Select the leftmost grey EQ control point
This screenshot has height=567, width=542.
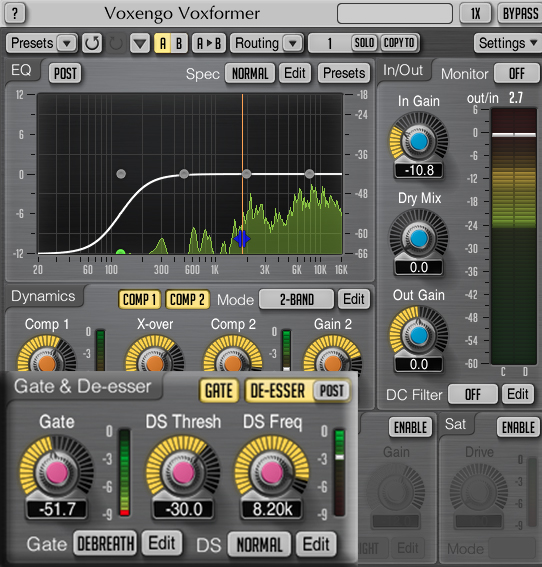(121, 174)
